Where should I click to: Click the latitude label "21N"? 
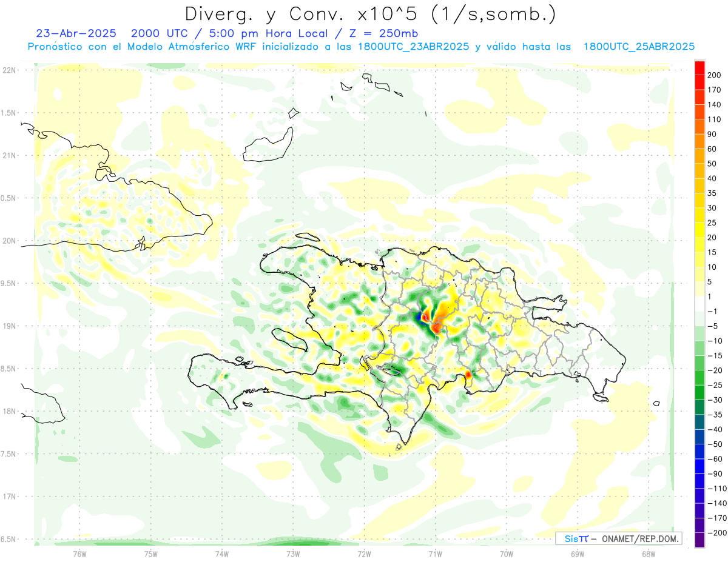pos(8,156)
